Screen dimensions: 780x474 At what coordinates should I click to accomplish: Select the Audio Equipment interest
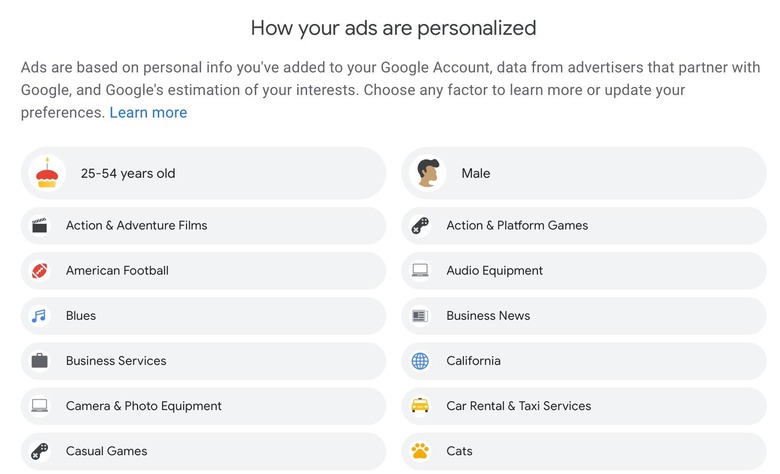click(584, 271)
